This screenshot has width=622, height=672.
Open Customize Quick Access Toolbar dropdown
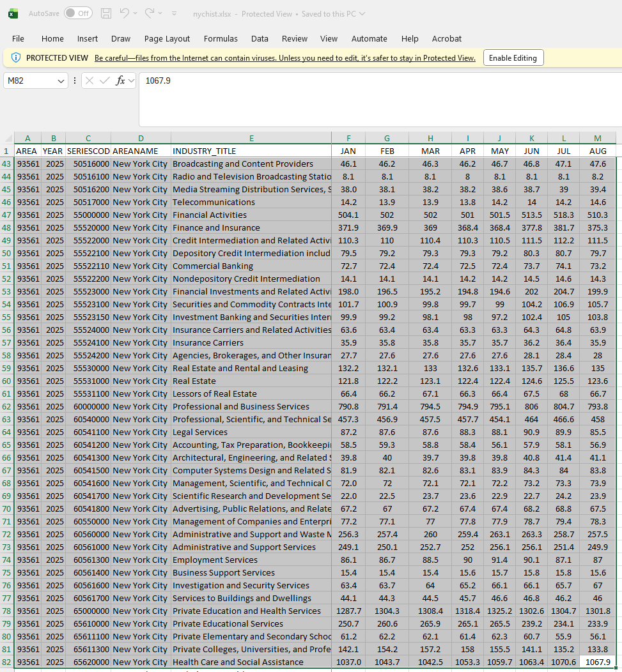tap(175, 13)
